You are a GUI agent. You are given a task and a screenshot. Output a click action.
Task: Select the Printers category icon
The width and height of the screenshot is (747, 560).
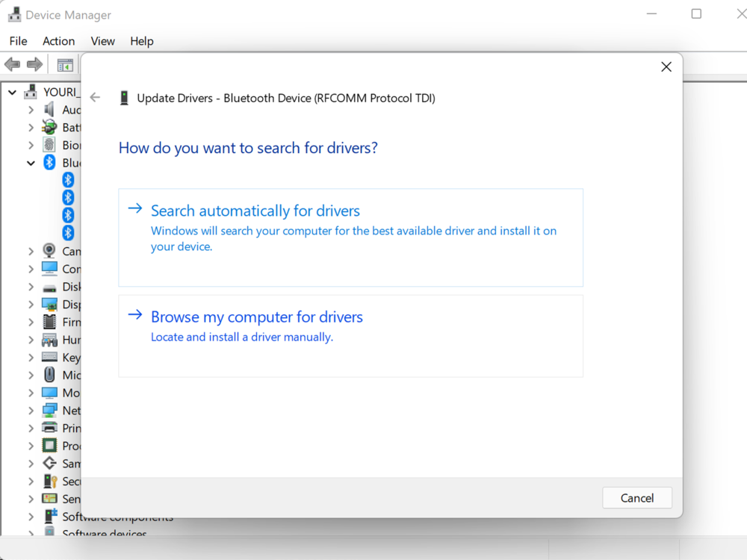[49, 428]
